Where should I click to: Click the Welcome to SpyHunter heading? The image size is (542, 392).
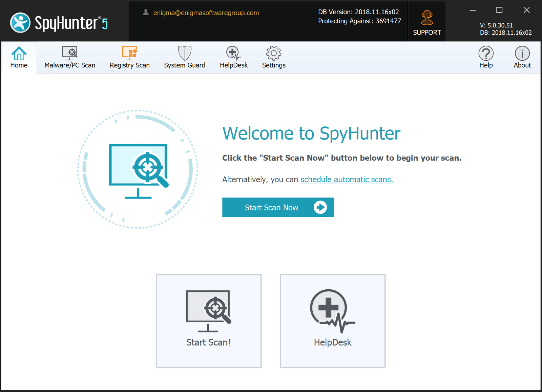tap(311, 133)
